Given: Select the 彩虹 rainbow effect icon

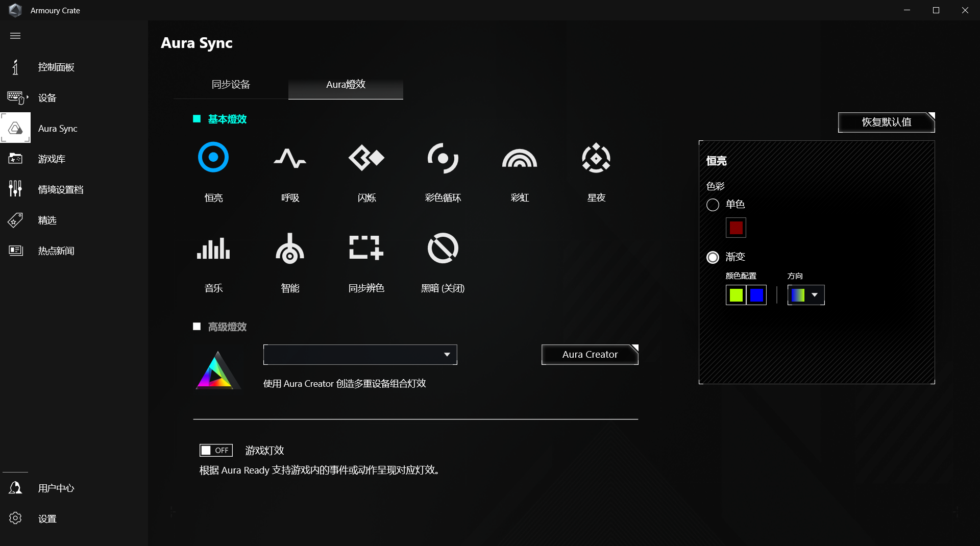Looking at the screenshot, I should tap(520, 158).
